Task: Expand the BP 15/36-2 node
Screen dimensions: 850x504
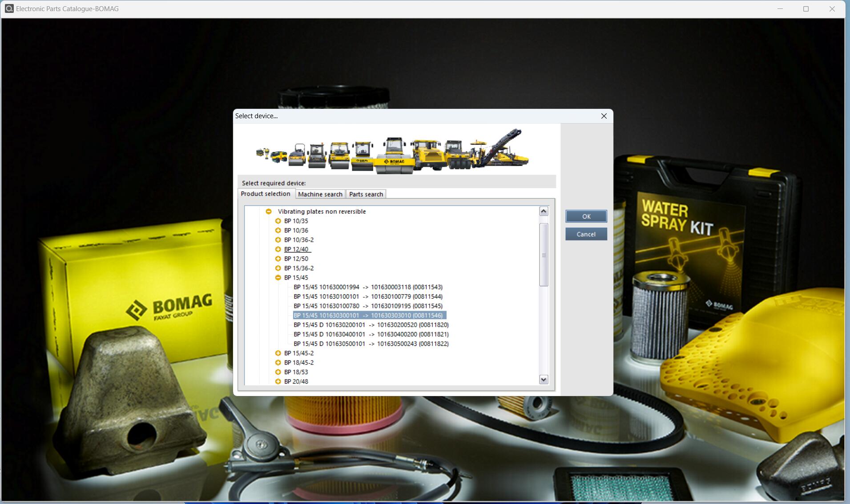Action: tap(278, 268)
